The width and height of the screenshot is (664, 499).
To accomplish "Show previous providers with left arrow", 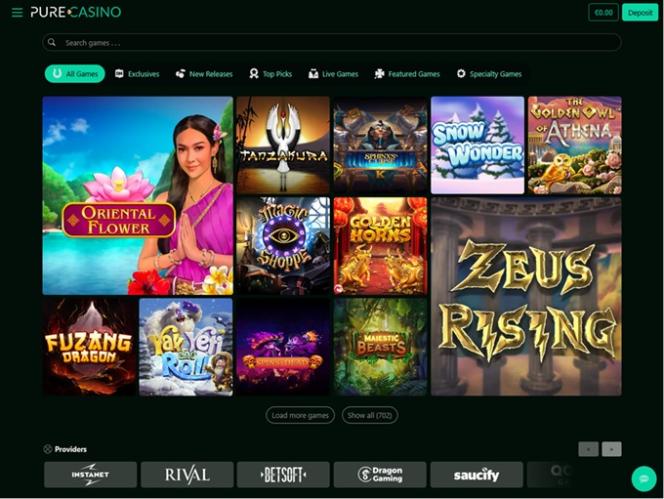I will [589, 449].
